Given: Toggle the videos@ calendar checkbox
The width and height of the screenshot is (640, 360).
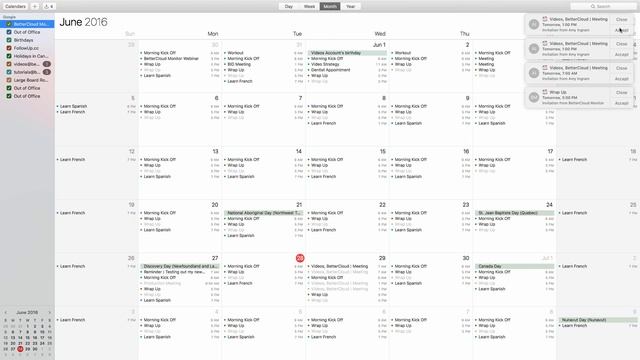Looking at the screenshot, I should tap(9, 64).
